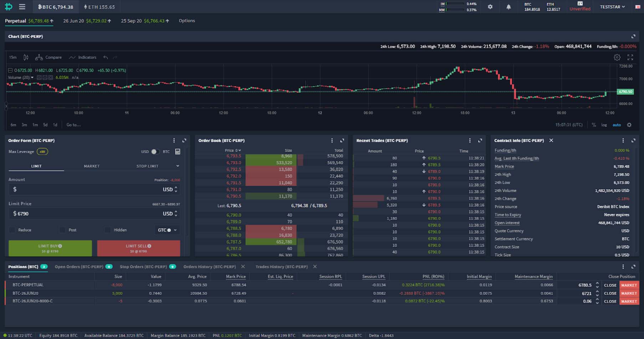
Task: Collapse the chart OHLC legend
Action: (10, 70)
